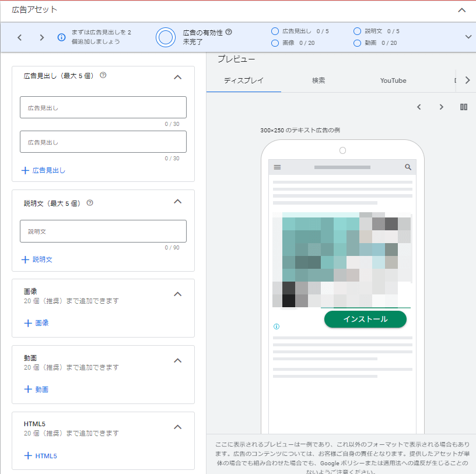This screenshot has width=476, height=474.
Task: Go to the next ad preview
Action: (x=441, y=107)
